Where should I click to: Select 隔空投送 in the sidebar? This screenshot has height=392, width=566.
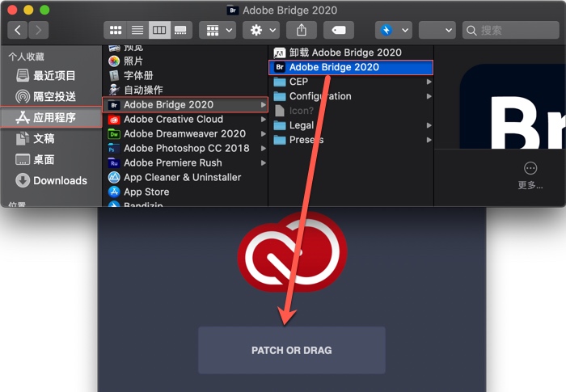click(x=51, y=96)
